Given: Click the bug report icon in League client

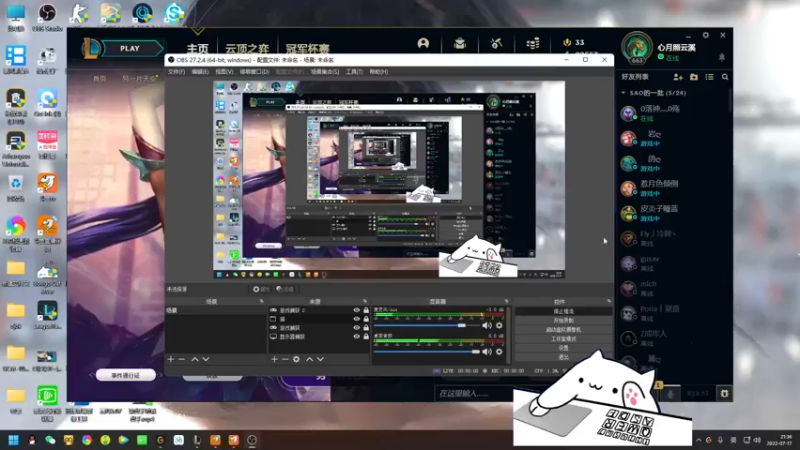Looking at the screenshot, I should [724, 393].
